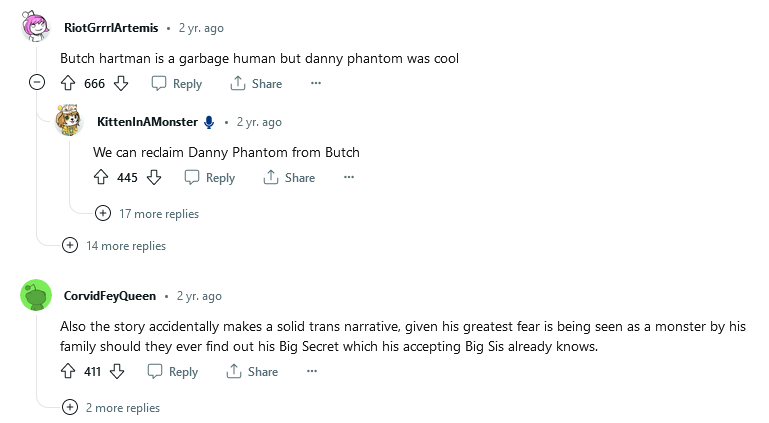
Task: Downvote CorvidFeyQueen's comment
Action: click(x=117, y=372)
